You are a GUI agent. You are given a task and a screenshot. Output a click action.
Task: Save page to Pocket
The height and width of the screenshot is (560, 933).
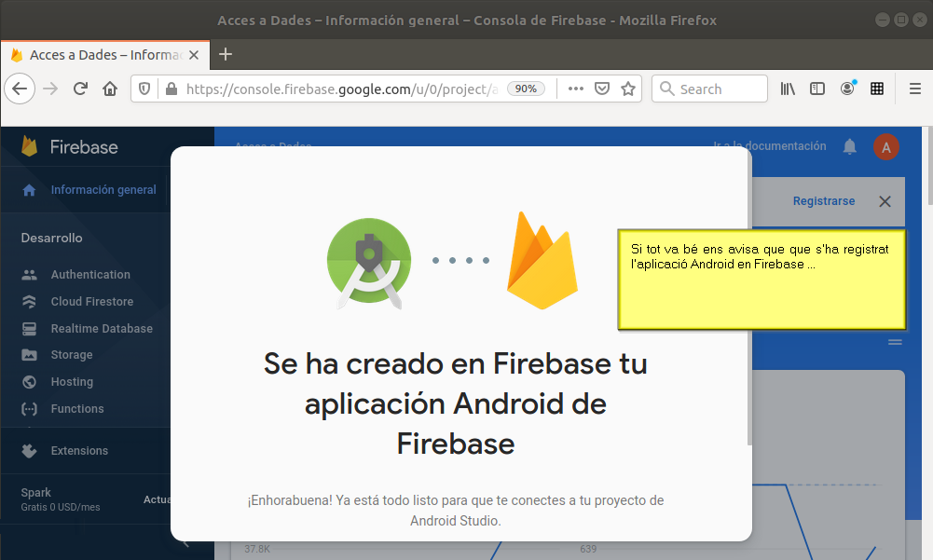[602, 89]
